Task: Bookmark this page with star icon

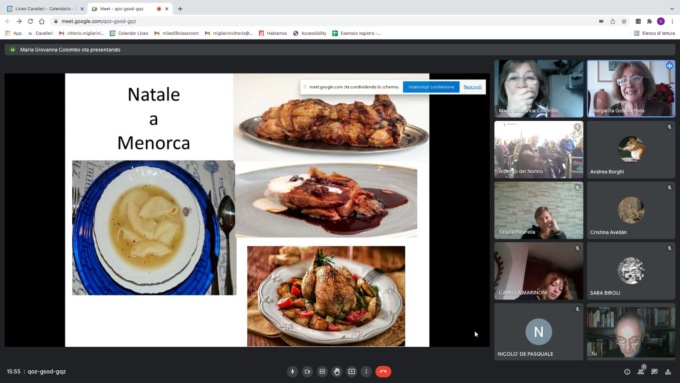Action: click(x=624, y=21)
